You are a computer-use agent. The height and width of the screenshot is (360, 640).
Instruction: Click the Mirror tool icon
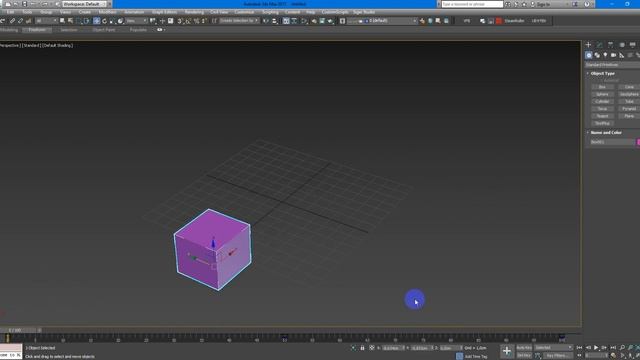coord(266,21)
